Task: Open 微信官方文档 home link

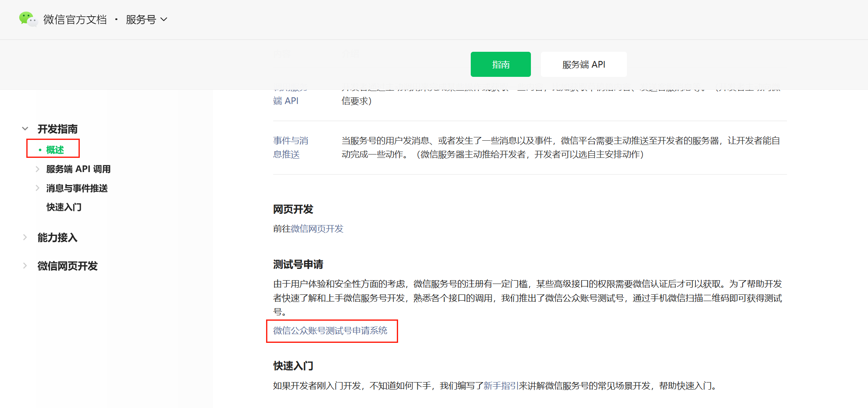Action: 75,20
